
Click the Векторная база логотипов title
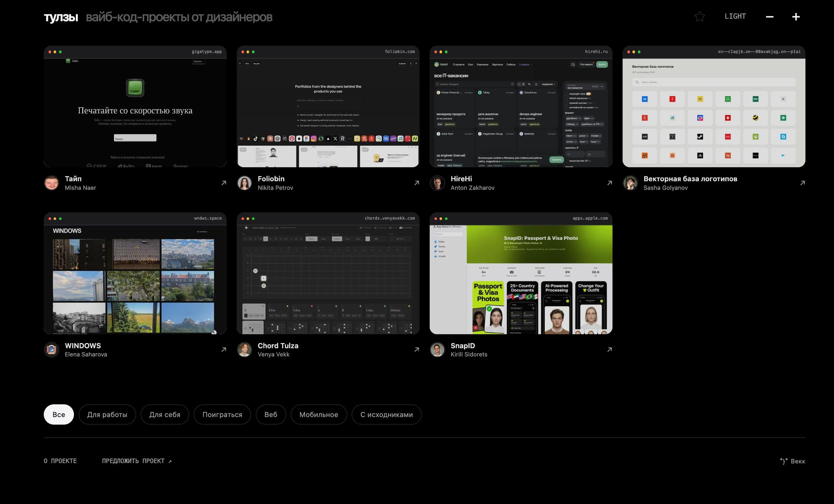pyautogui.click(x=690, y=179)
